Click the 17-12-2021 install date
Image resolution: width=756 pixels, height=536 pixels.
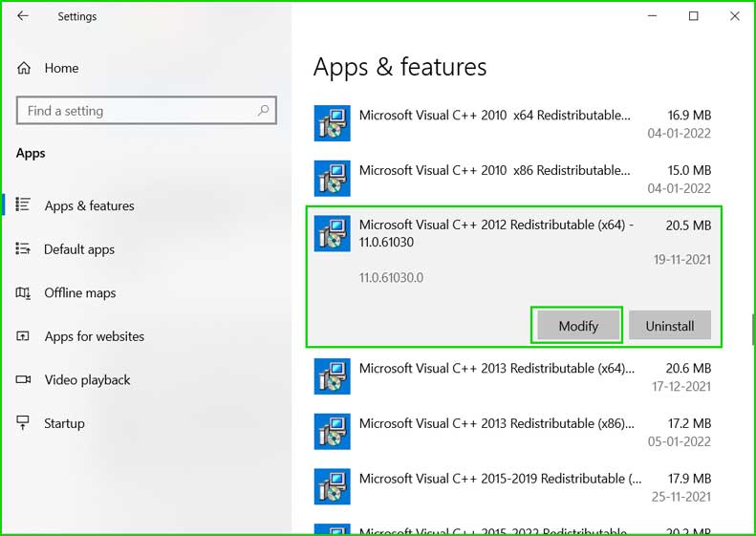(x=681, y=387)
